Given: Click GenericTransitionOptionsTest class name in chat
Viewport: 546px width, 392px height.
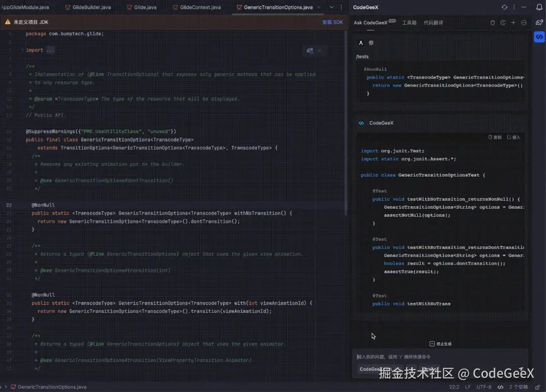Looking at the screenshot, I should click(439, 175).
